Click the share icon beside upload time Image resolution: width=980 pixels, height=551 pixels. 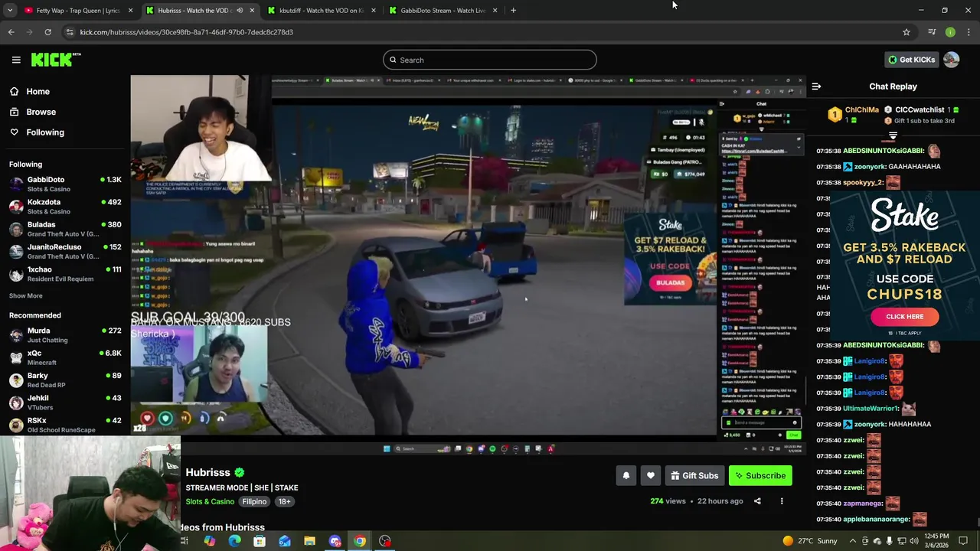[x=757, y=501]
